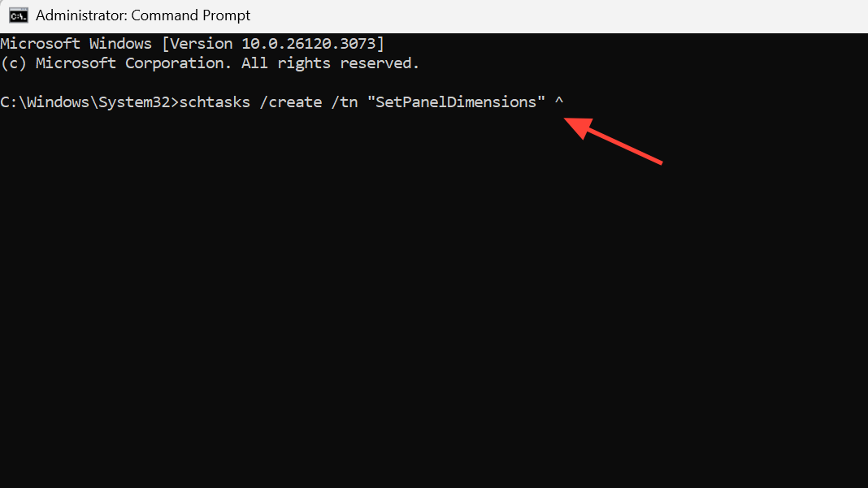Click the "schtasks" command word

click(x=215, y=102)
